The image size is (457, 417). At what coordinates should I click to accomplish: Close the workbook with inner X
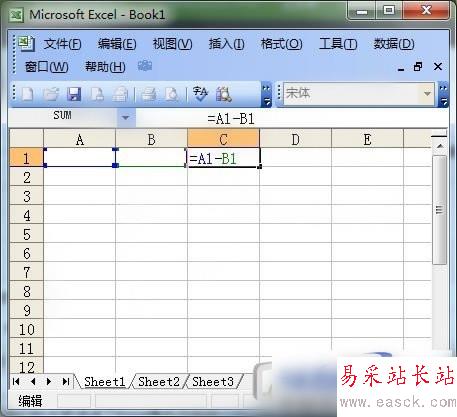point(438,67)
